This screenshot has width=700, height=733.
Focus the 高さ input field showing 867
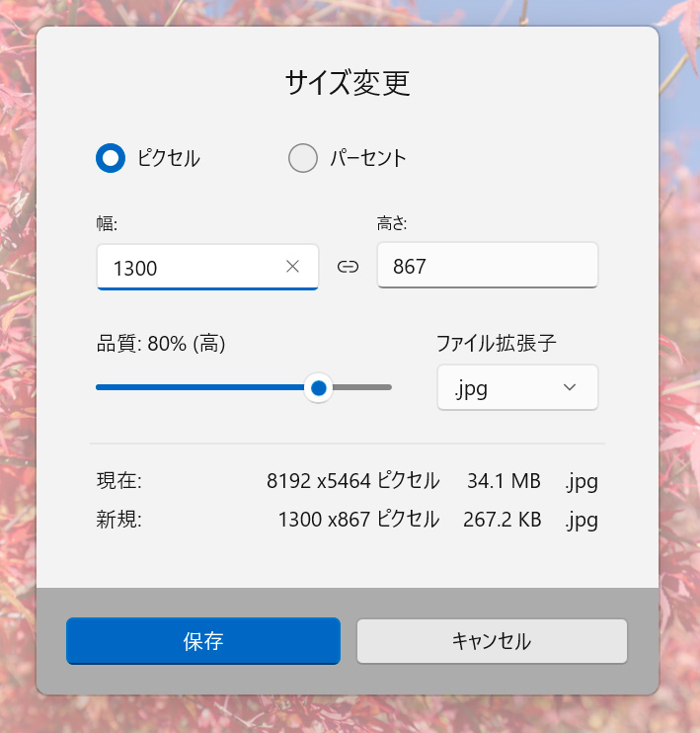coord(488,265)
